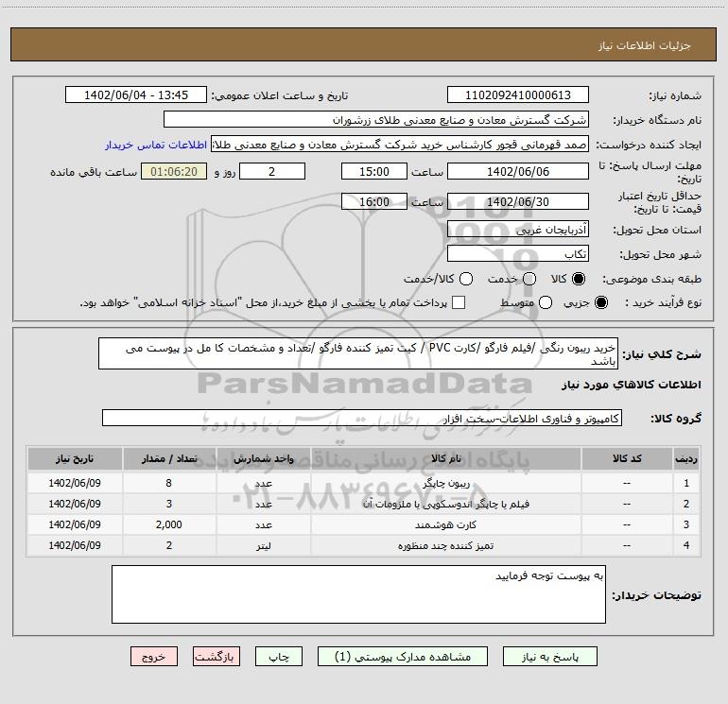
Task: Click the need number field 1102092410000613
Action: (518, 95)
